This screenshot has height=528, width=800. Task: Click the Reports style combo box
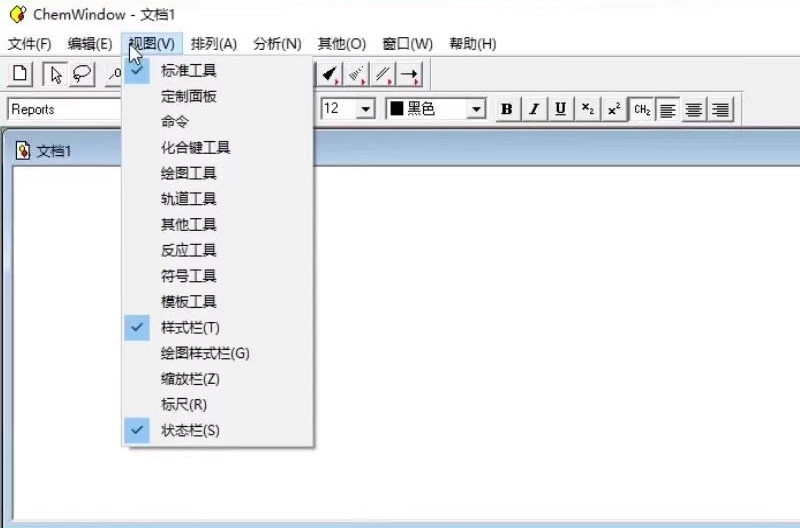(64, 109)
